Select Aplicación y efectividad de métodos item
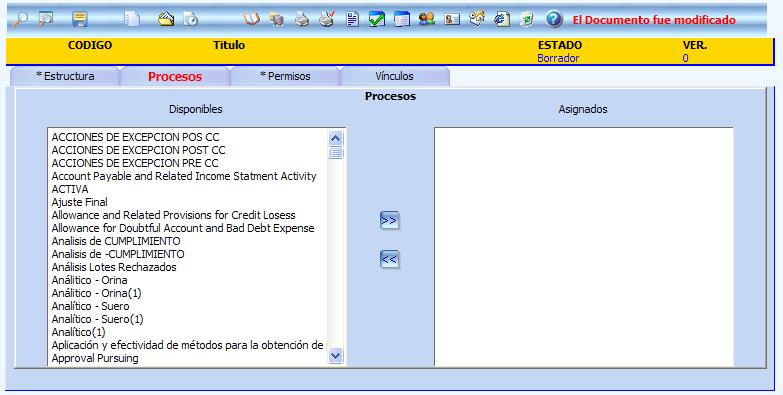Viewport: 783px width, 395px height. (187, 345)
